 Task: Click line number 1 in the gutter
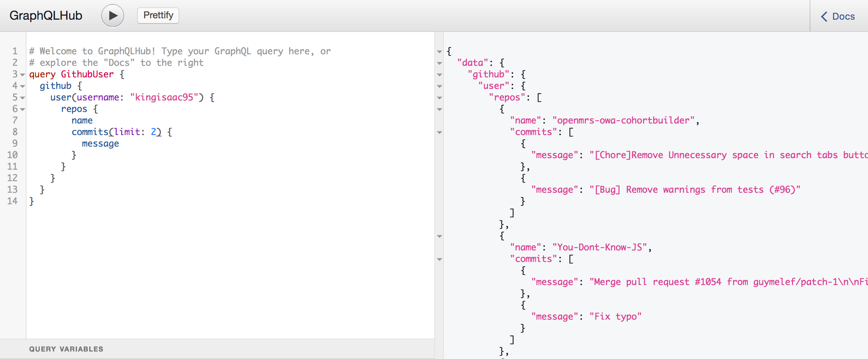pos(15,51)
